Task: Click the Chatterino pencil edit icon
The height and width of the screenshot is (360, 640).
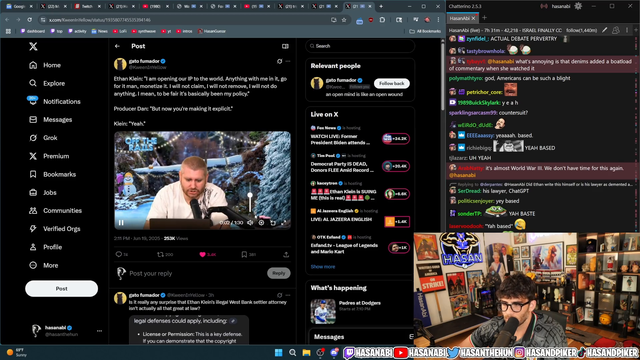Action: (604, 30)
